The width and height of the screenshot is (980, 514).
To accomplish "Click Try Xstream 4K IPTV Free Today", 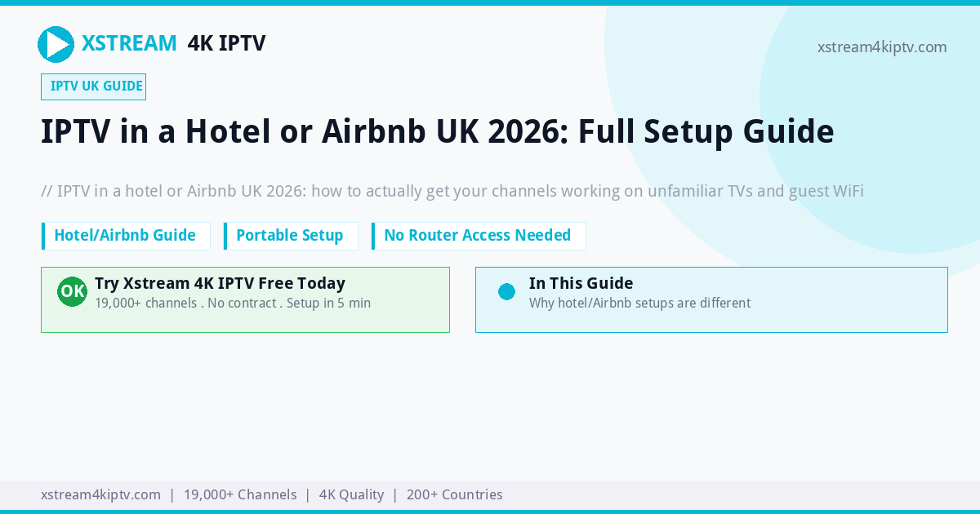I will click(220, 283).
